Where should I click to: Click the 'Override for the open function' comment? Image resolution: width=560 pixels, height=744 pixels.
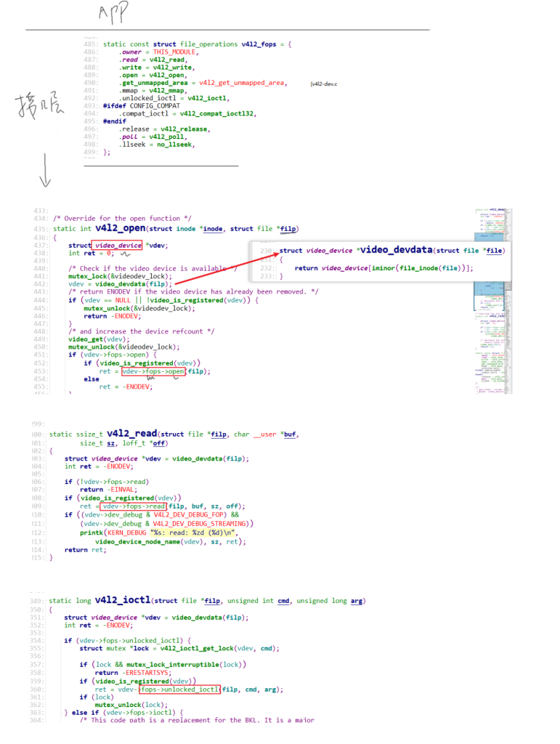pyautogui.click(x=122, y=218)
